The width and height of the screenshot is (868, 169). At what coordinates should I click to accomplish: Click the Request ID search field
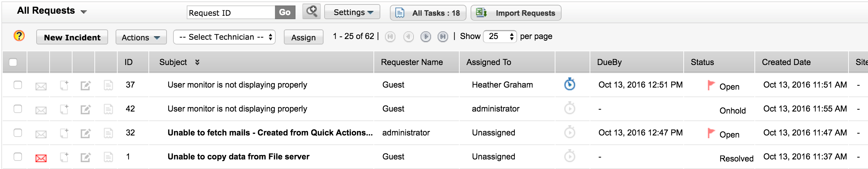pos(231,13)
